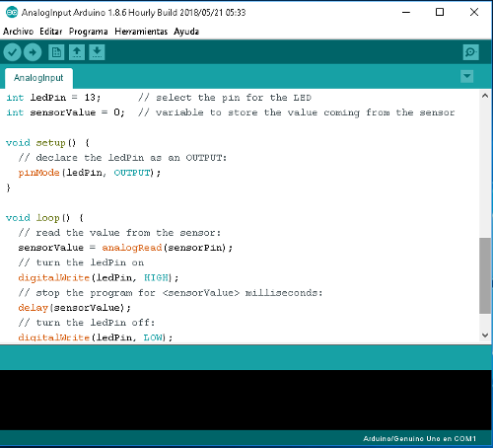Click 'delay(sensorValue);' line

[75, 308]
